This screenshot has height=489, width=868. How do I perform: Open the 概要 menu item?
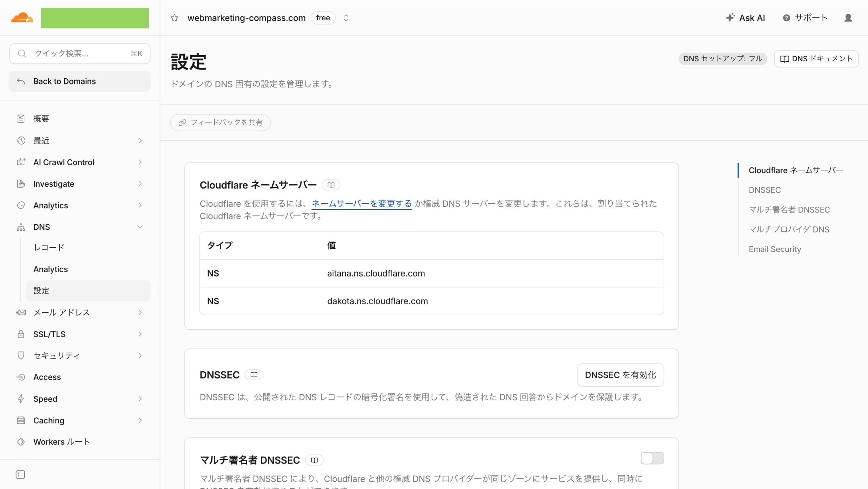tap(80, 119)
